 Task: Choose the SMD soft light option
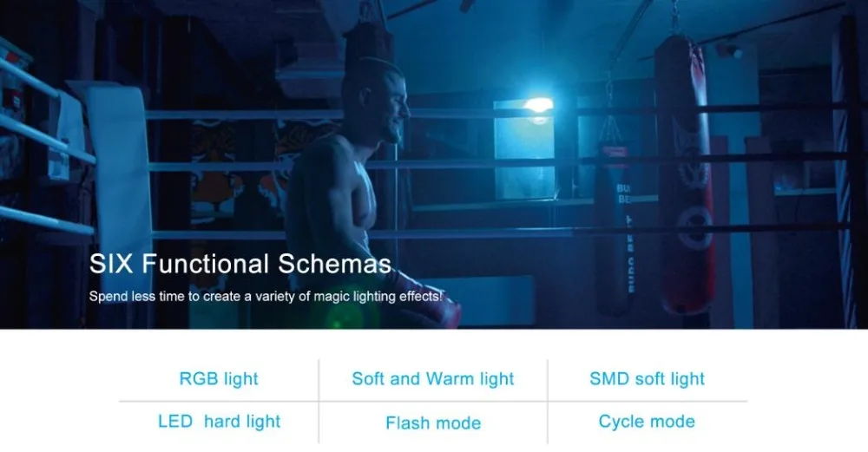click(x=647, y=379)
